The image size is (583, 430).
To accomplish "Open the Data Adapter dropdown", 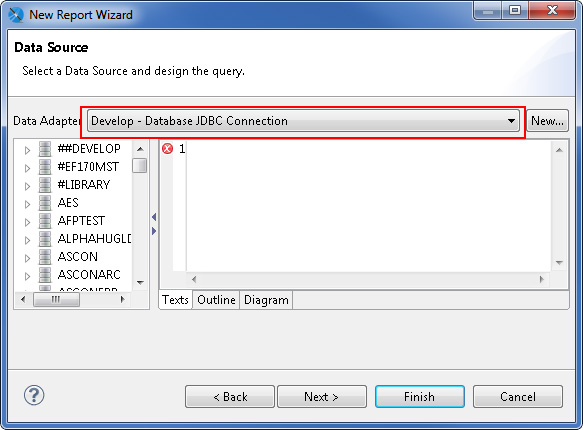I will coord(303,121).
